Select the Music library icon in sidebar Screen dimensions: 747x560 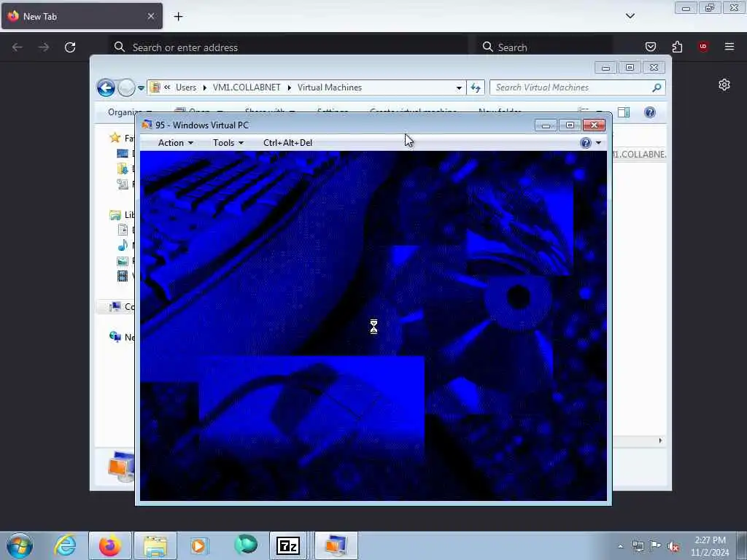123,245
